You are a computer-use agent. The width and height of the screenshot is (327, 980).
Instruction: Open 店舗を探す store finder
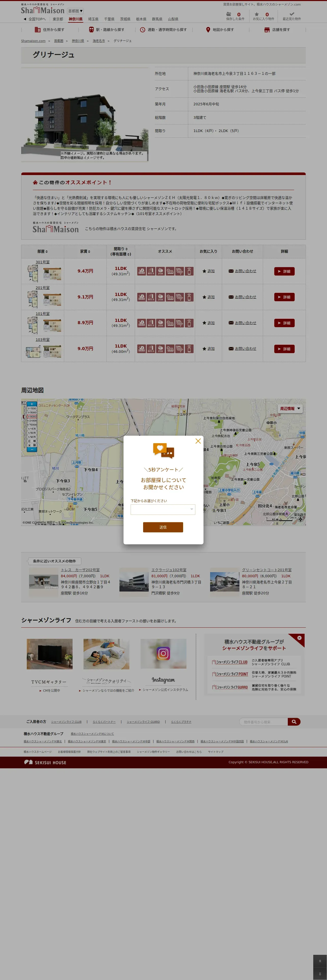[x=277, y=30]
